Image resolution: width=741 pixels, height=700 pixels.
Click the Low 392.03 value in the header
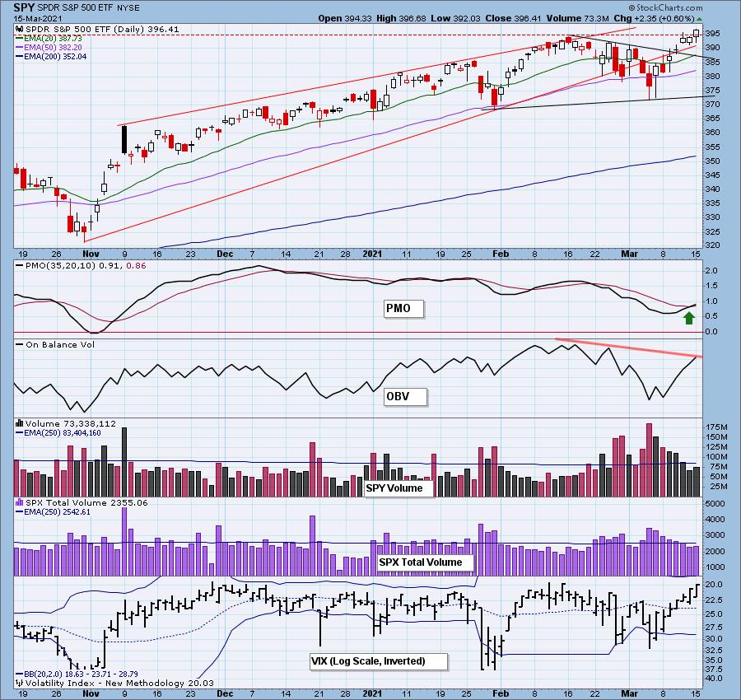tap(455, 18)
